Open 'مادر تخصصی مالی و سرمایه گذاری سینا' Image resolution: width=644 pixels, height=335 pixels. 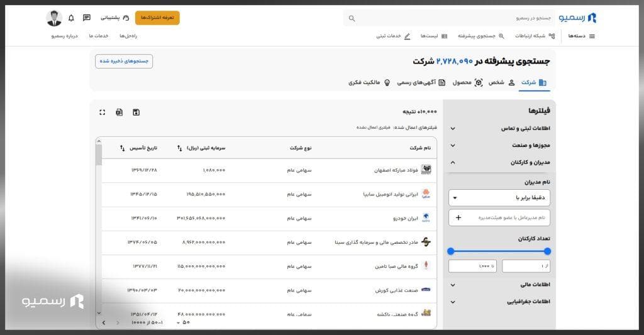(376, 242)
